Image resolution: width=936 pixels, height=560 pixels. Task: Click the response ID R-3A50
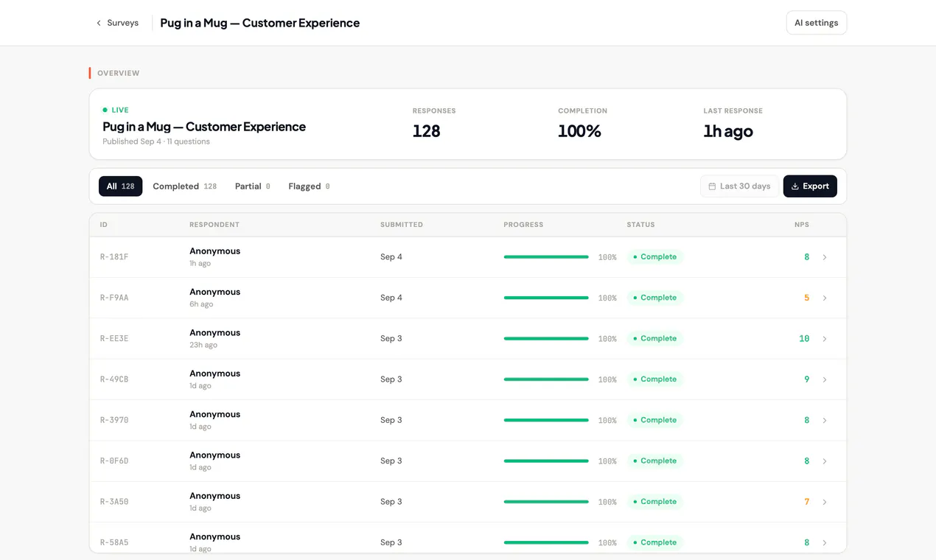pyautogui.click(x=114, y=502)
